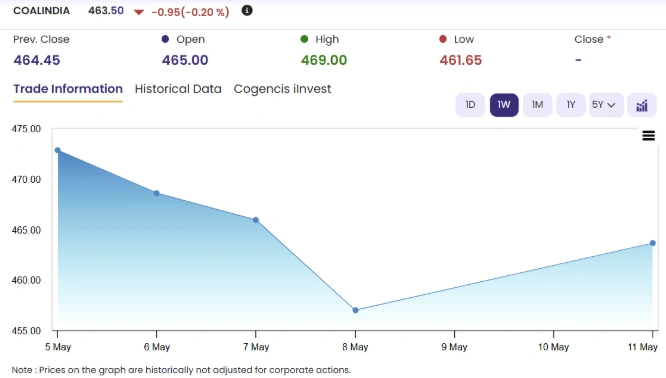Screen dimensions: 666x378
Task: Click the 465.00 y-axis label
Action: coord(26,230)
